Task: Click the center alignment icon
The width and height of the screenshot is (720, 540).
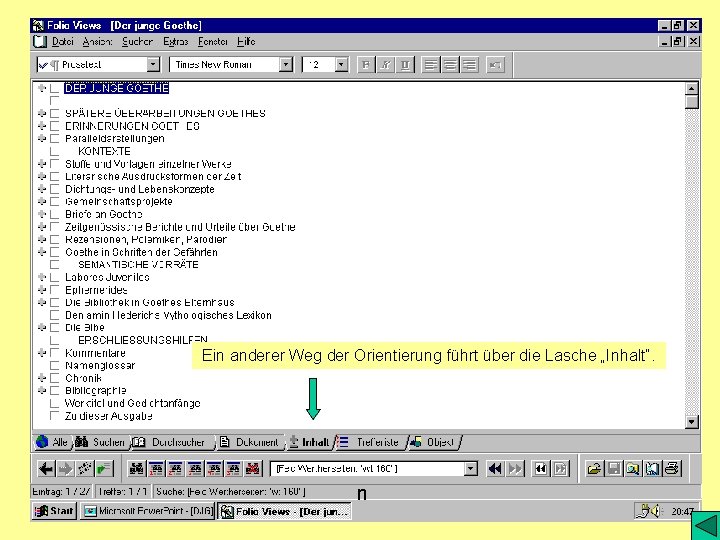Action: (450, 65)
